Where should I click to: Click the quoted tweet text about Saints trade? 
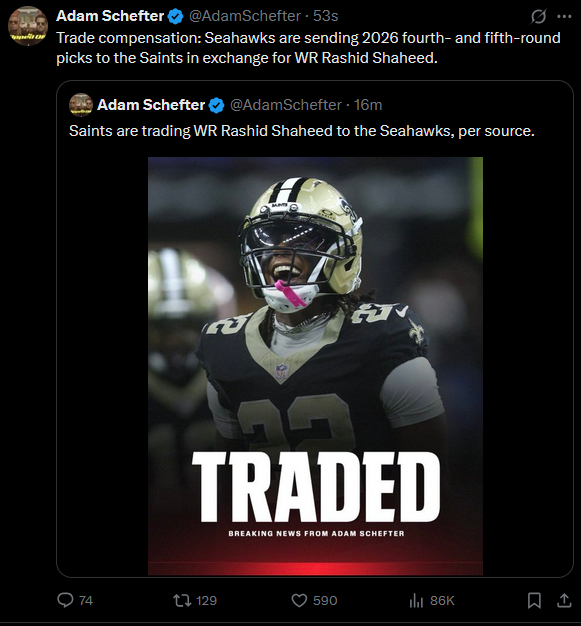pyautogui.click(x=301, y=131)
